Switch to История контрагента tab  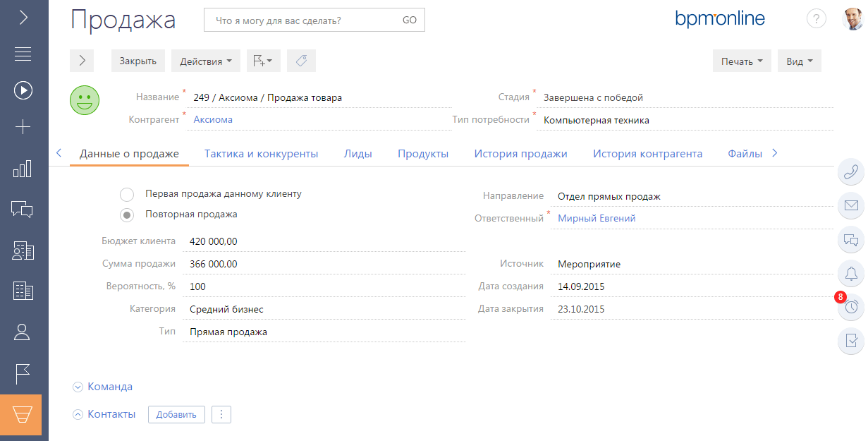click(x=647, y=154)
